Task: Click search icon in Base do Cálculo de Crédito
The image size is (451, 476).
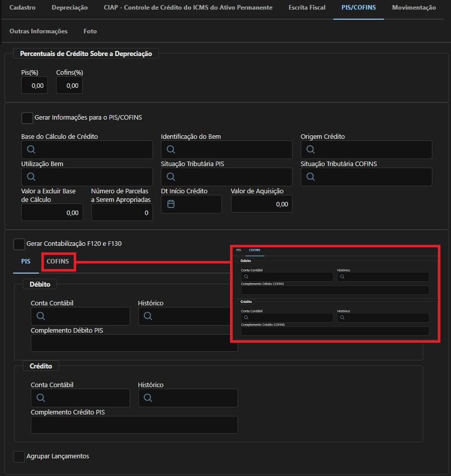Action: (x=31, y=149)
